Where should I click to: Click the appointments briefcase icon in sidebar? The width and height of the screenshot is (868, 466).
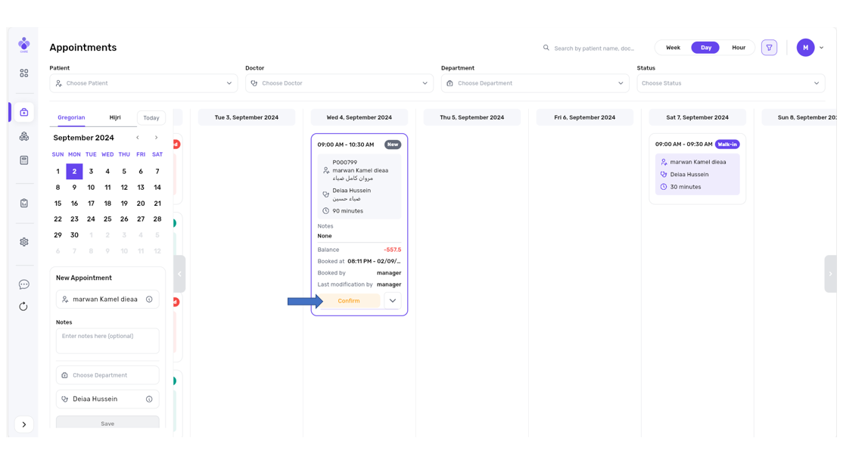pos(24,112)
